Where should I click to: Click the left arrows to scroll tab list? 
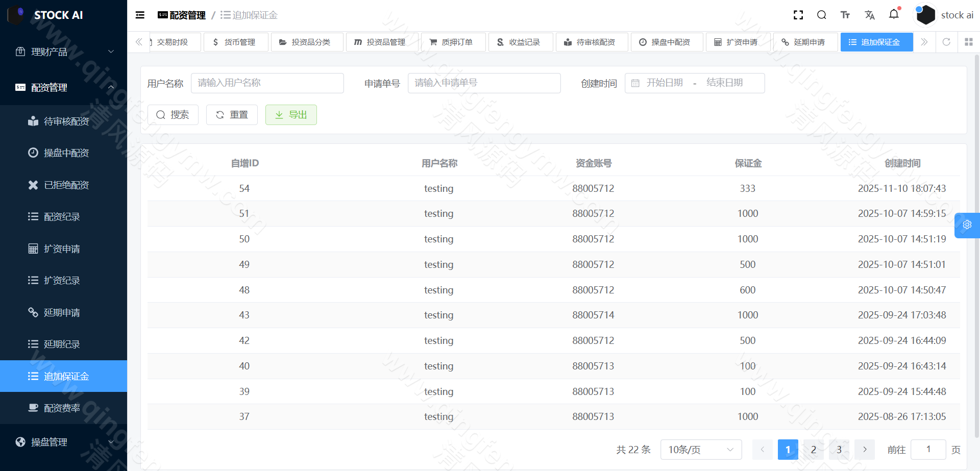tap(138, 42)
